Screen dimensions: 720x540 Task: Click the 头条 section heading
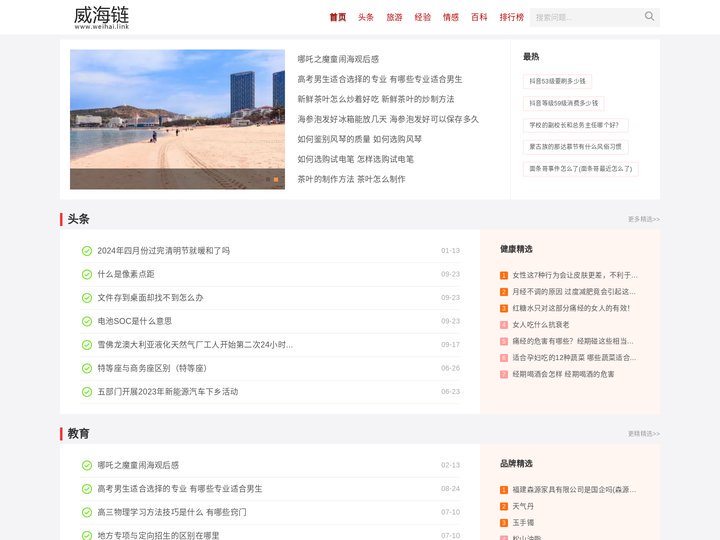point(78,219)
